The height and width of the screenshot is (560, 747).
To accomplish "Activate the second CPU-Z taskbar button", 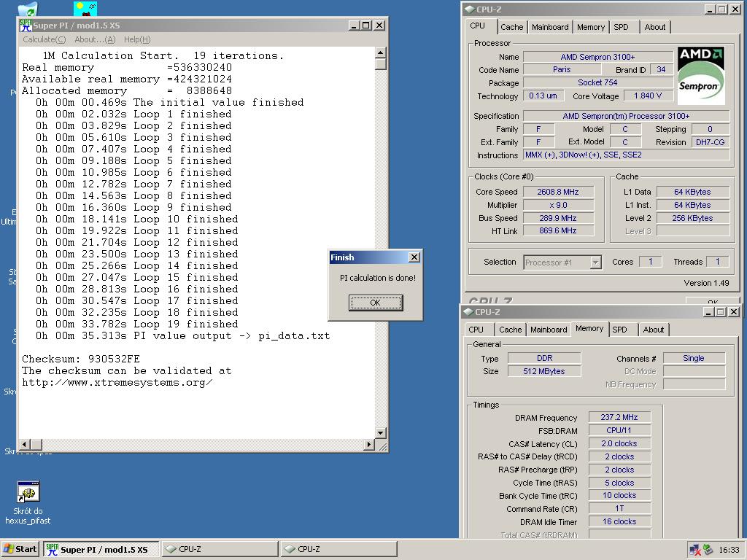I will coord(338,549).
